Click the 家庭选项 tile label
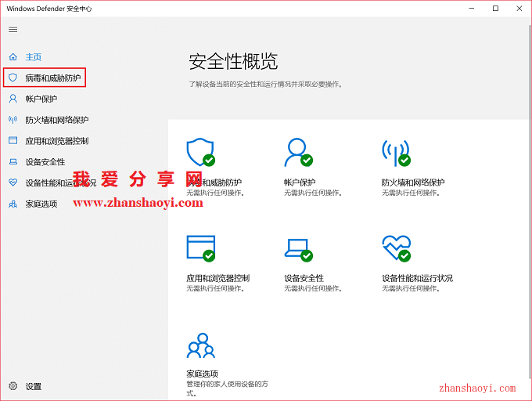Viewport: 532px width, 401px height. pyautogui.click(x=202, y=374)
